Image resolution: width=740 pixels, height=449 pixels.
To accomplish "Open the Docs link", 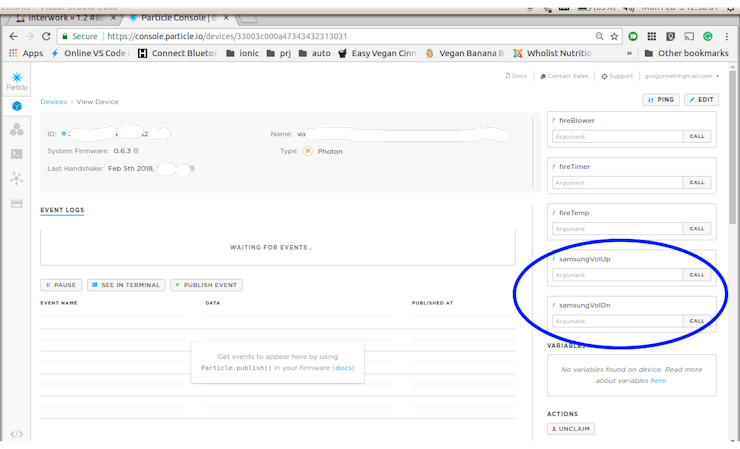I will coord(516,76).
